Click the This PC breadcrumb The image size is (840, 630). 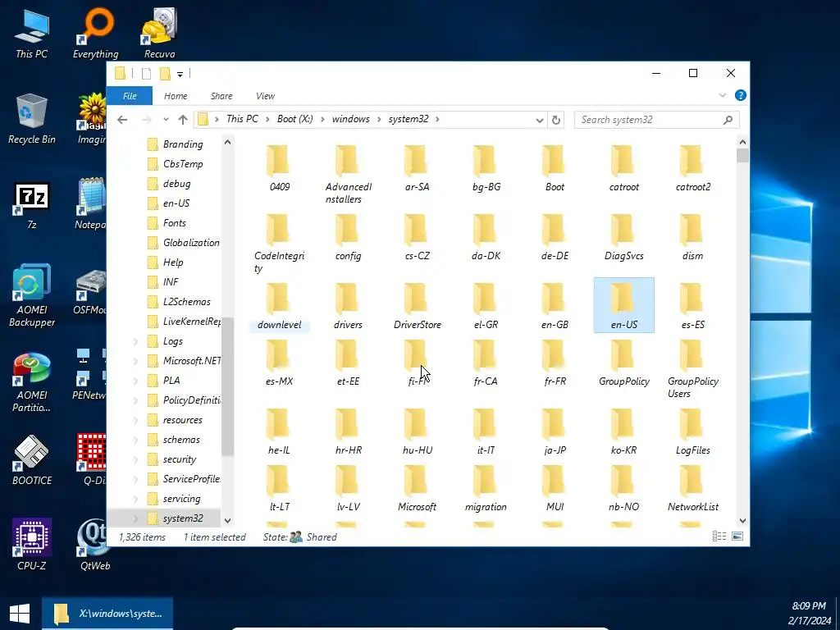242,119
